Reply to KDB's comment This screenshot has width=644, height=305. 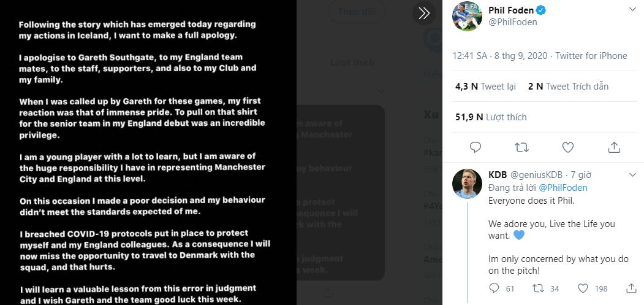[x=495, y=288]
